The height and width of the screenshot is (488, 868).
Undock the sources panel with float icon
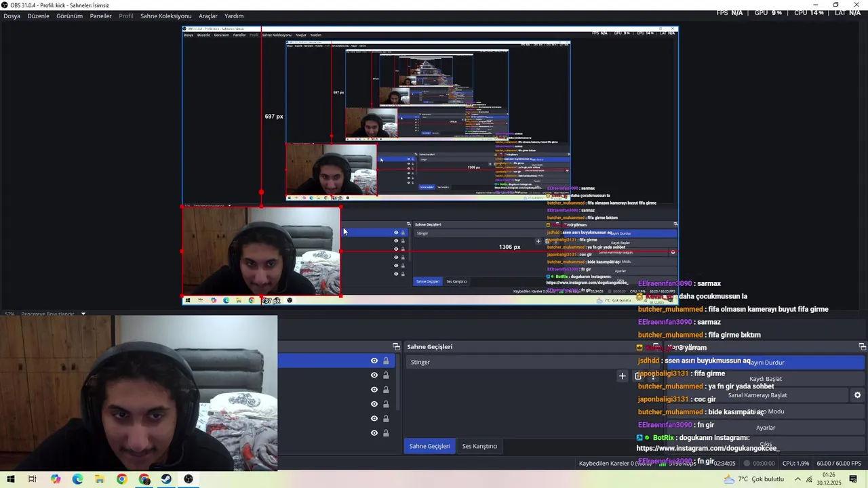(396, 346)
